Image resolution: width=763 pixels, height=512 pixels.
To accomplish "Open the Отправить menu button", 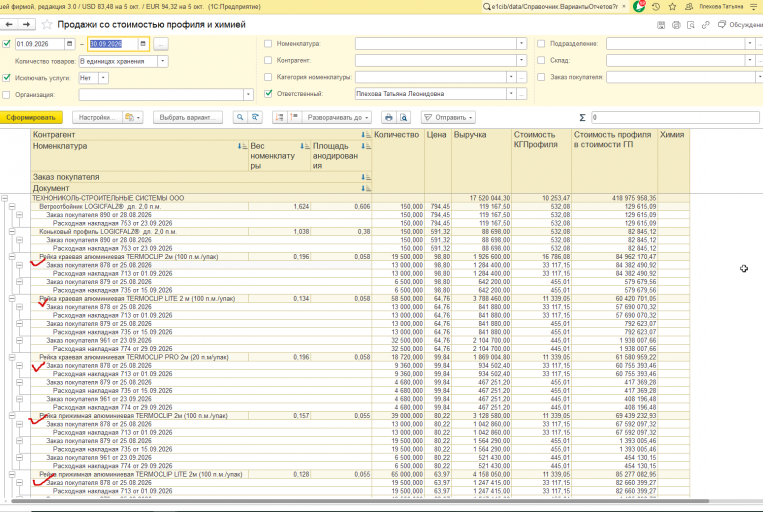I will point(448,117).
